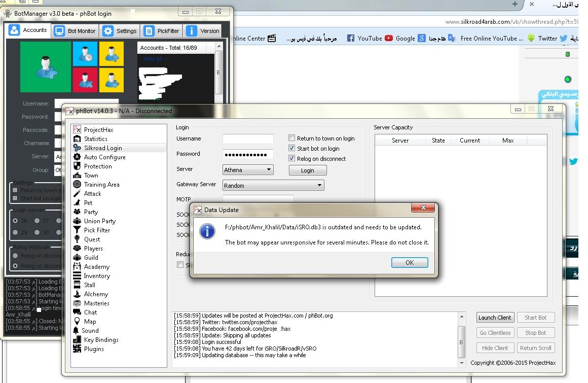Toggle Start bot on login in BotManager
Viewport: 588px width, 383px height.
pyautogui.click(x=15, y=198)
